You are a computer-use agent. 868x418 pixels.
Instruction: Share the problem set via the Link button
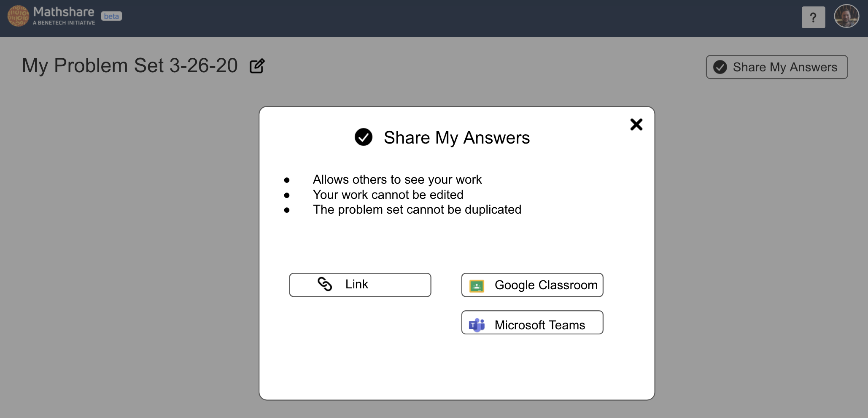(x=359, y=284)
